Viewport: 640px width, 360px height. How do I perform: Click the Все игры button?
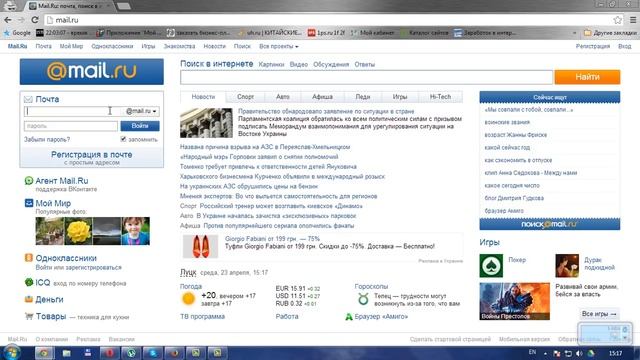click(599, 314)
